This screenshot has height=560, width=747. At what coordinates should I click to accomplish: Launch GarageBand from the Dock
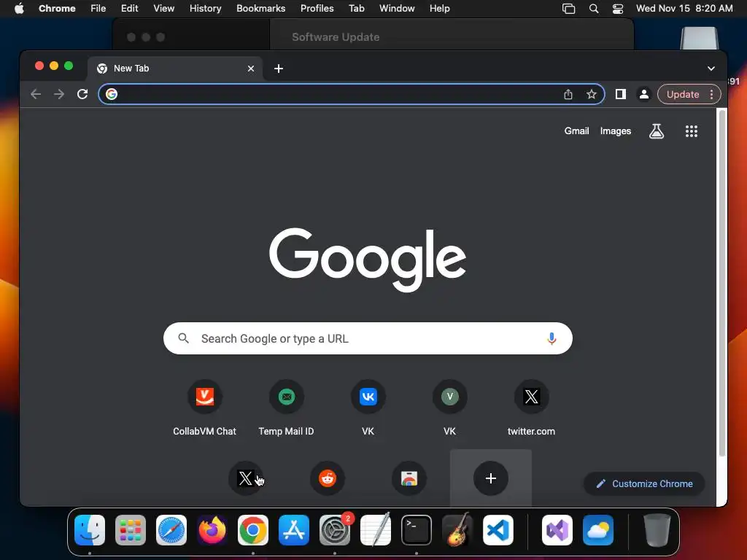coord(457,530)
